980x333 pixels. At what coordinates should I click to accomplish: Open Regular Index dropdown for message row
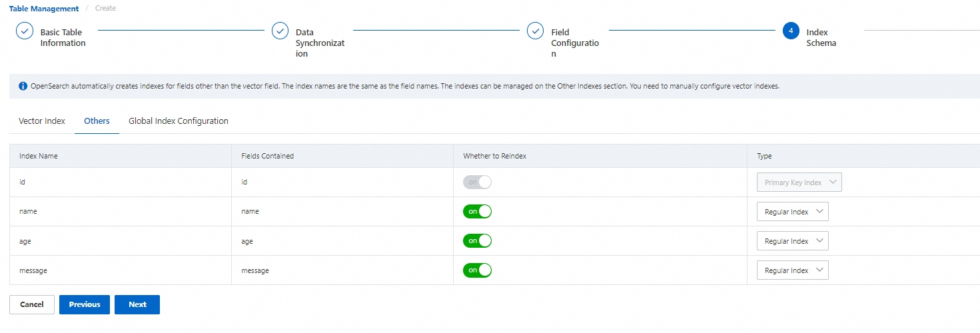792,270
